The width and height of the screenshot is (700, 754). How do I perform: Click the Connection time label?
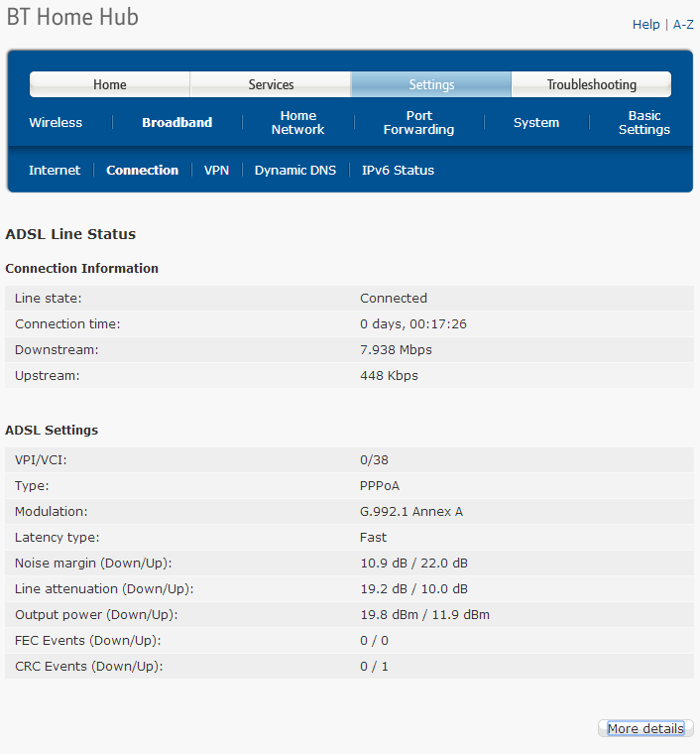tap(67, 324)
